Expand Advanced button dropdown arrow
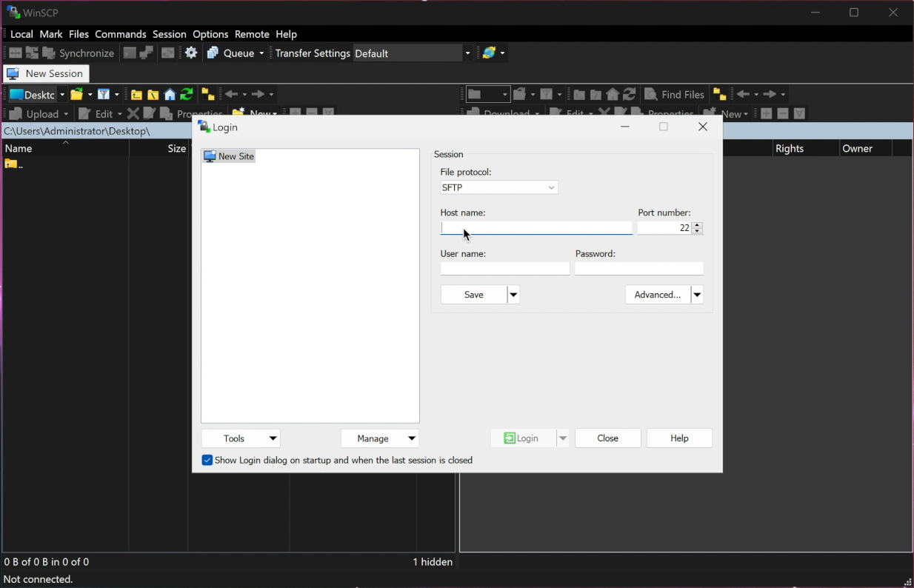Screen dimensions: 914x588 697,295
